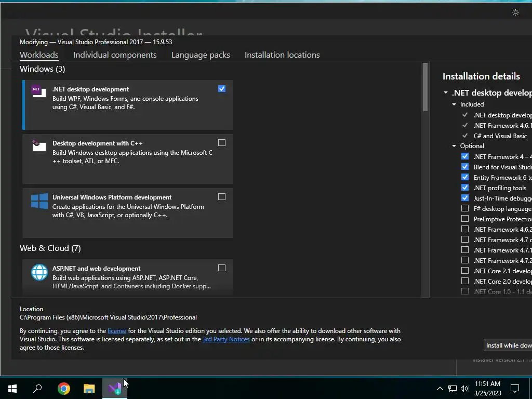Toggle the theme sun icon at top right

(515, 12)
